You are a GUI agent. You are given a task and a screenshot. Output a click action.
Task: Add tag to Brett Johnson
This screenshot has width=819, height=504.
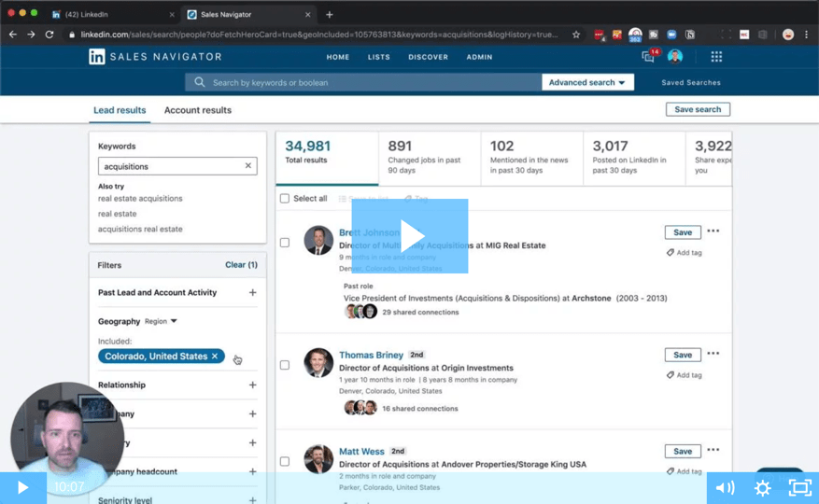tap(684, 252)
